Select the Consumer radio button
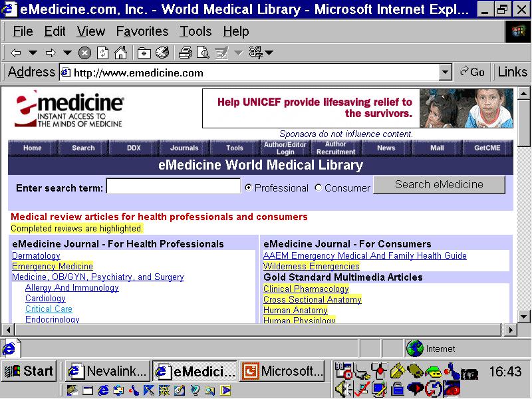 click(x=319, y=188)
